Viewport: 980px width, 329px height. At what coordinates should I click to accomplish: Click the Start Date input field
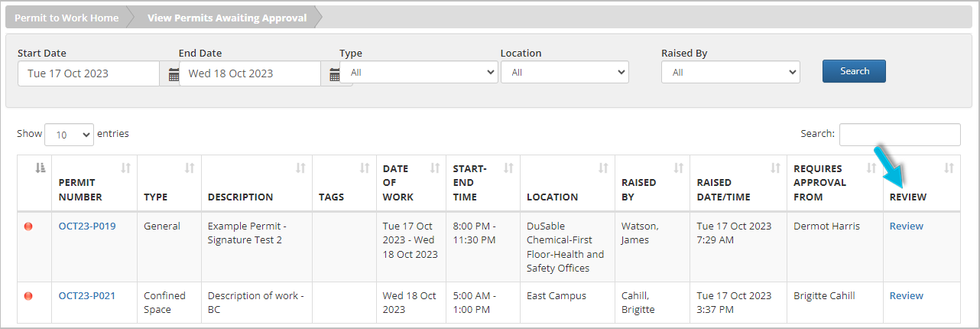coord(88,74)
